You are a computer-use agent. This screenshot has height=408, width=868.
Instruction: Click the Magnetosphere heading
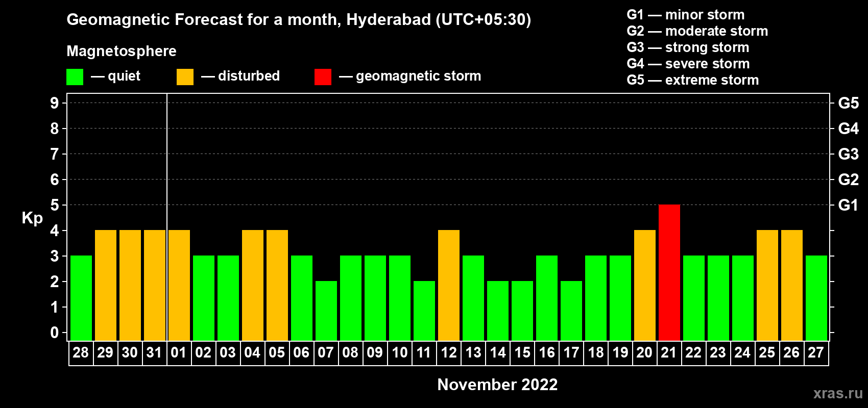tap(122, 51)
